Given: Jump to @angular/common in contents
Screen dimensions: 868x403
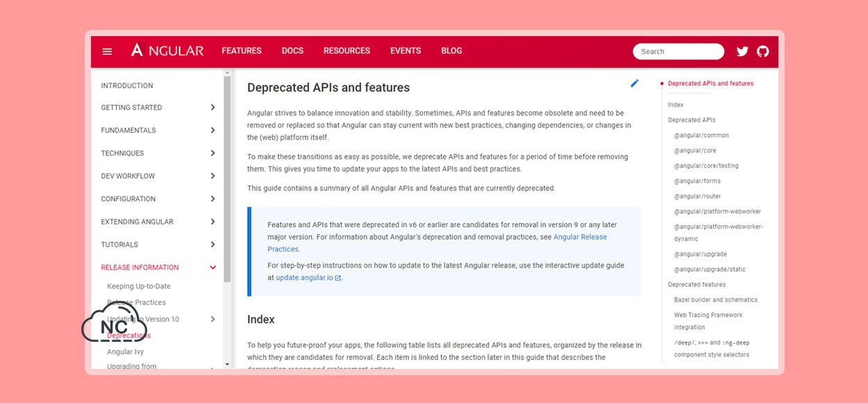Looking at the screenshot, I should pos(701,135).
